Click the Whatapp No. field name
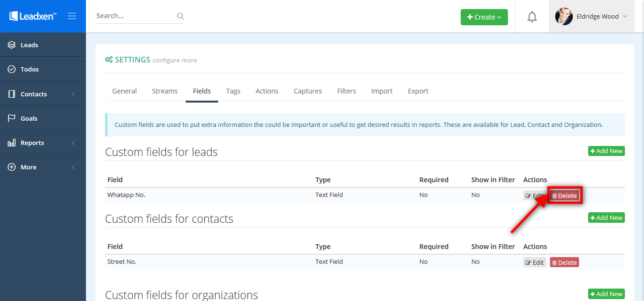 (x=126, y=195)
